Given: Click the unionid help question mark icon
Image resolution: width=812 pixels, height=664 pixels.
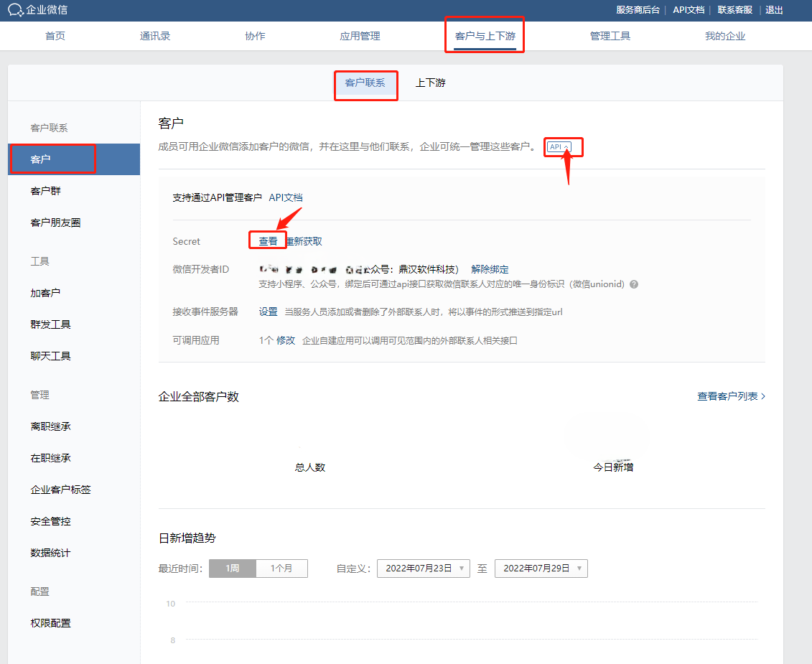Looking at the screenshot, I should coord(633,284).
